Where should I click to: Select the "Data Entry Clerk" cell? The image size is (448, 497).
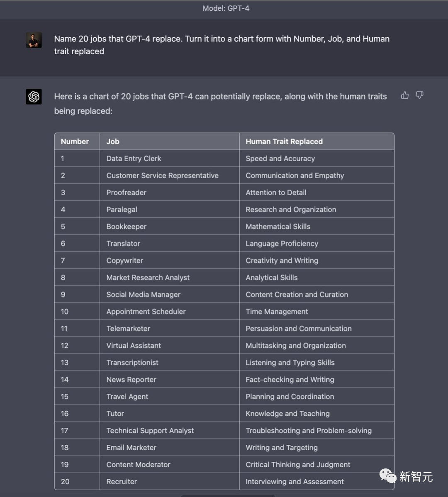(134, 158)
